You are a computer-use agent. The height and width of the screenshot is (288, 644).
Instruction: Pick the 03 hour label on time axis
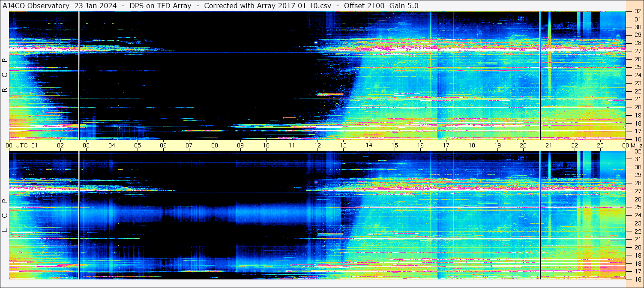click(86, 145)
